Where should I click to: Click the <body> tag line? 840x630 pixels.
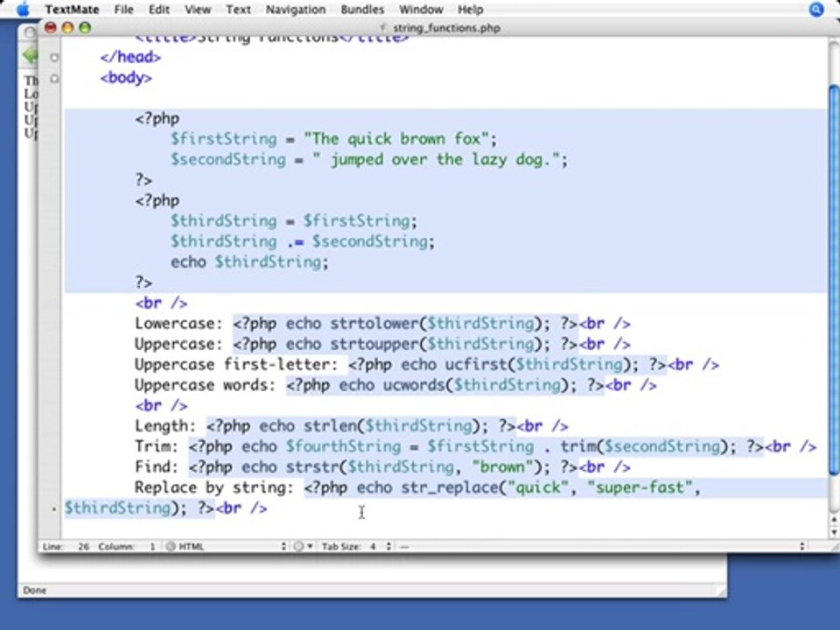tap(126, 78)
